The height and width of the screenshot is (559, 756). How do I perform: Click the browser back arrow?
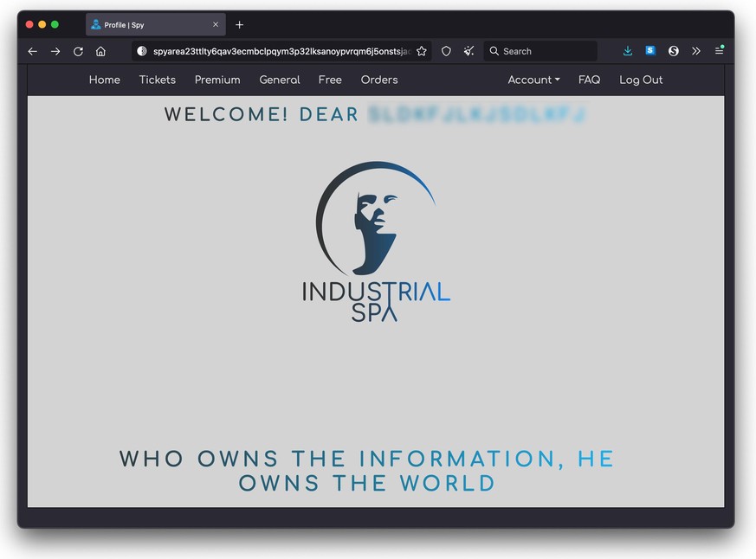pyautogui.click(x=33, y=51)
